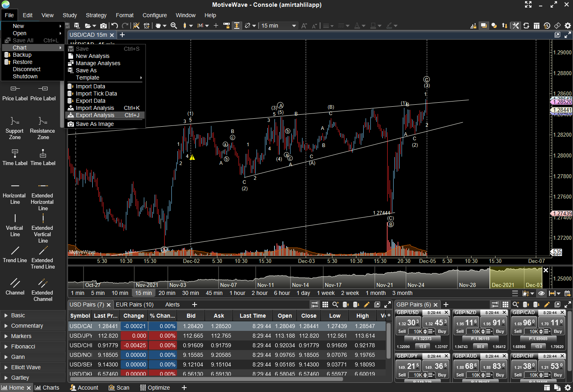
Task: Click search-add symbol icon in USD Pairs panel
Action: click(x=336, y=304)
